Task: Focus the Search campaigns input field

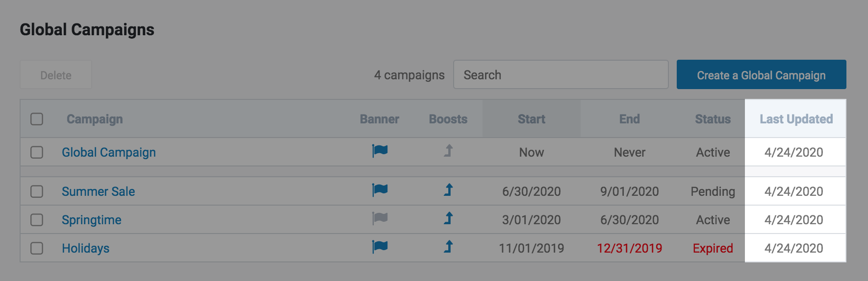Action: [561, 75]
